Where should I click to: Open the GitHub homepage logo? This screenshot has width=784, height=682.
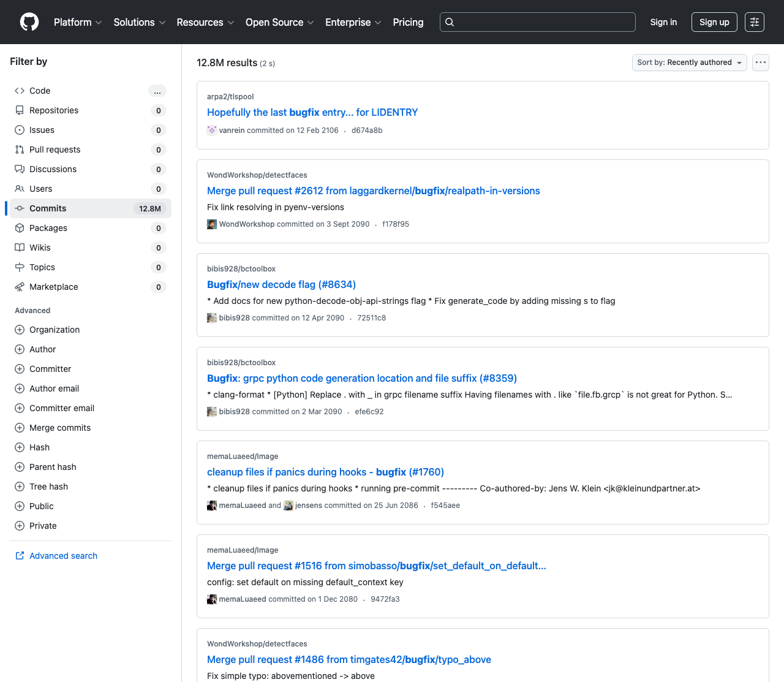click(29, 22)
